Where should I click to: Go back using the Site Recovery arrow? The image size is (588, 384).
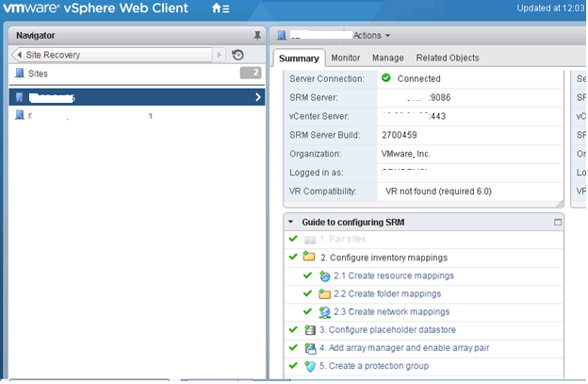[20, 55]
